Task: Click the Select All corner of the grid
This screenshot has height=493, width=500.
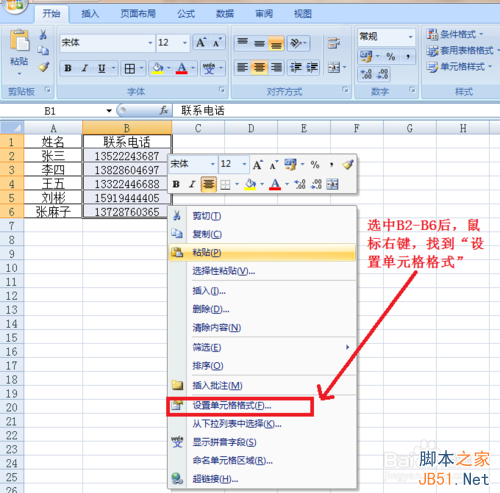Action: [x=12, y=128]
